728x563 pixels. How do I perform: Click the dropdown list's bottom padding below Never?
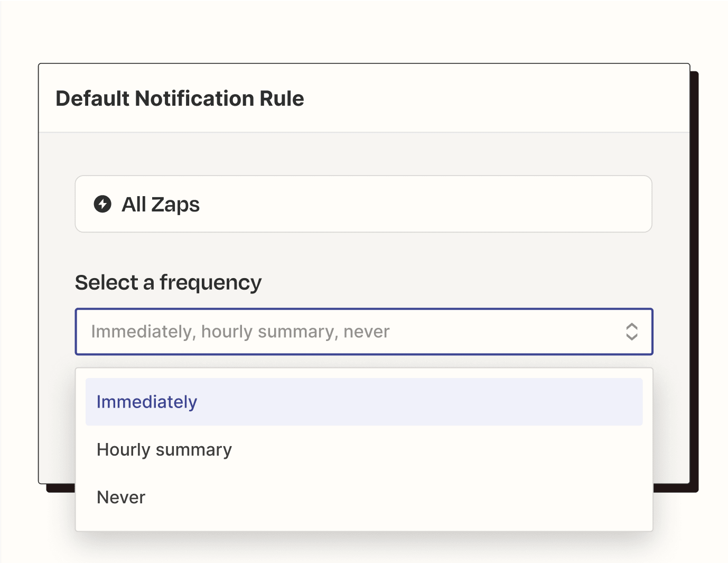point(363,523)
